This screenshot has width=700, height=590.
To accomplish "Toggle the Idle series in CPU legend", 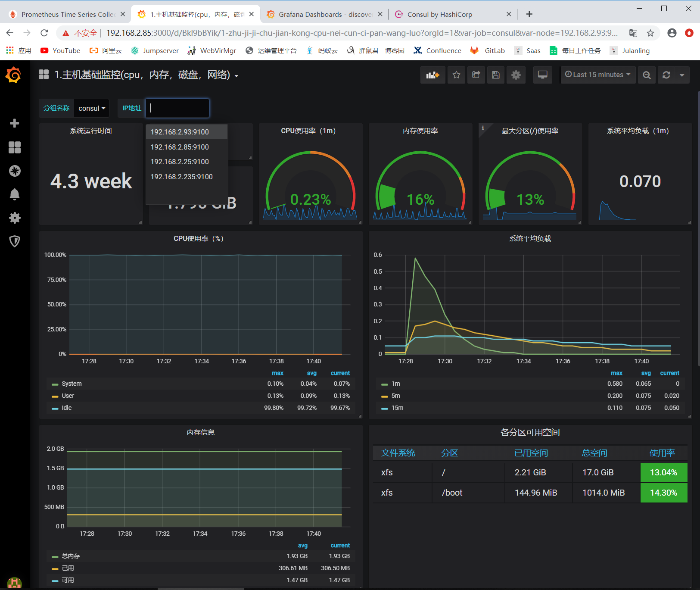I will pyautogui.click(x=67, y=408).
